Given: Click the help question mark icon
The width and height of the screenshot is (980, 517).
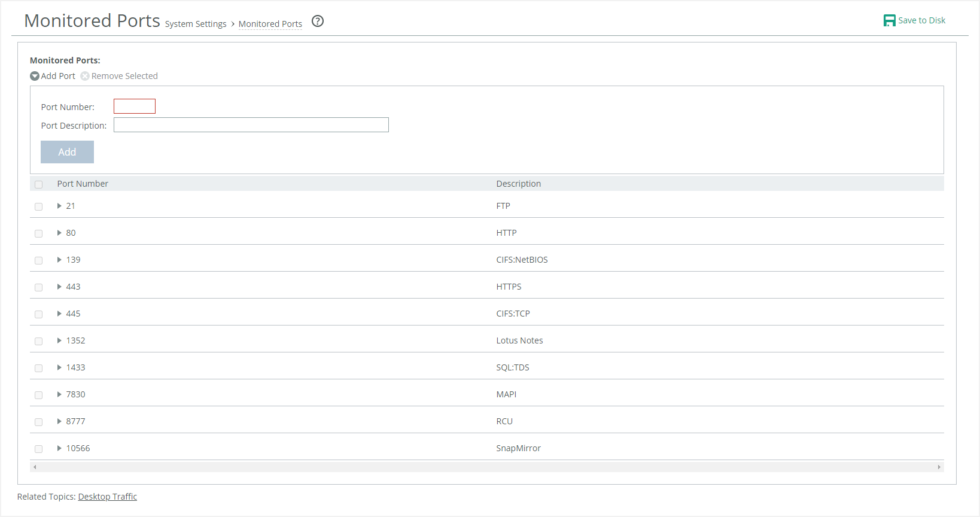Looking at the screenshot, I should click(x=318, y=22).
